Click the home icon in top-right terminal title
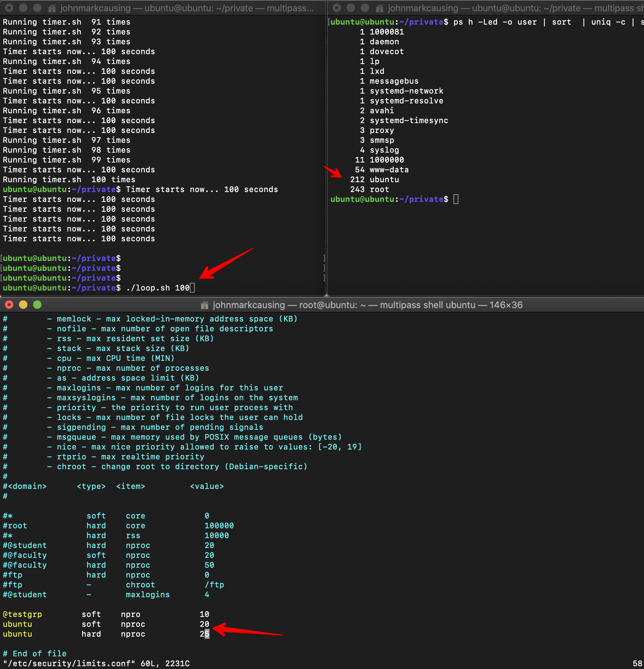This screenshot has height=669, width=644. click(x=380, y=8)
